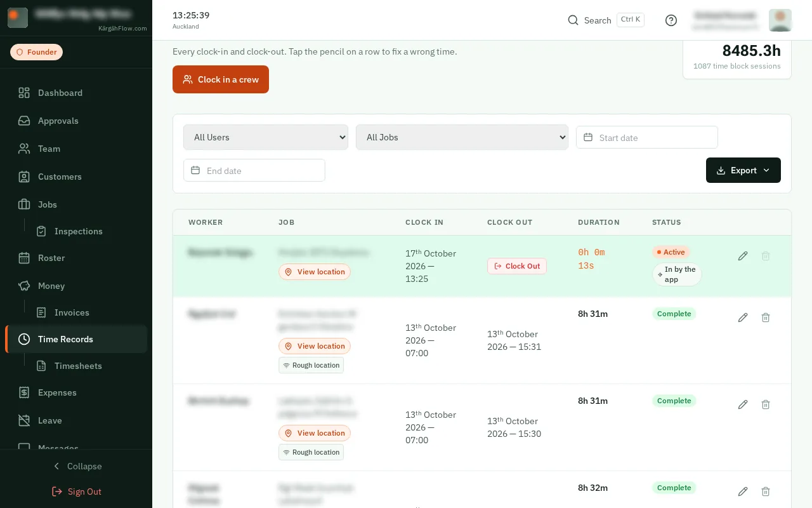The image size is (812, 508).
Task: Open the All Users dropdown
Action: 266,137
